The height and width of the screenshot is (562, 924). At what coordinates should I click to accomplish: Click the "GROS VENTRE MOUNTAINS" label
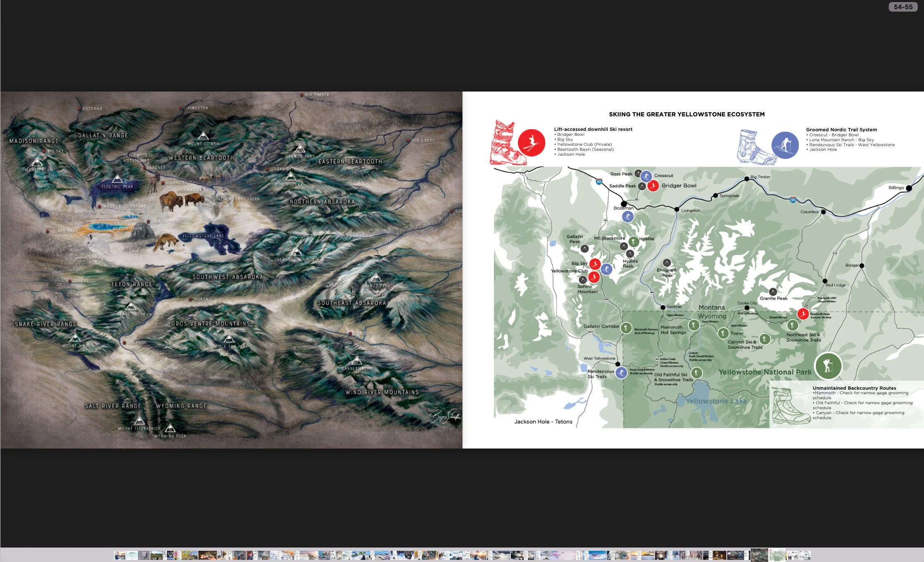click(x=210, y=323)
